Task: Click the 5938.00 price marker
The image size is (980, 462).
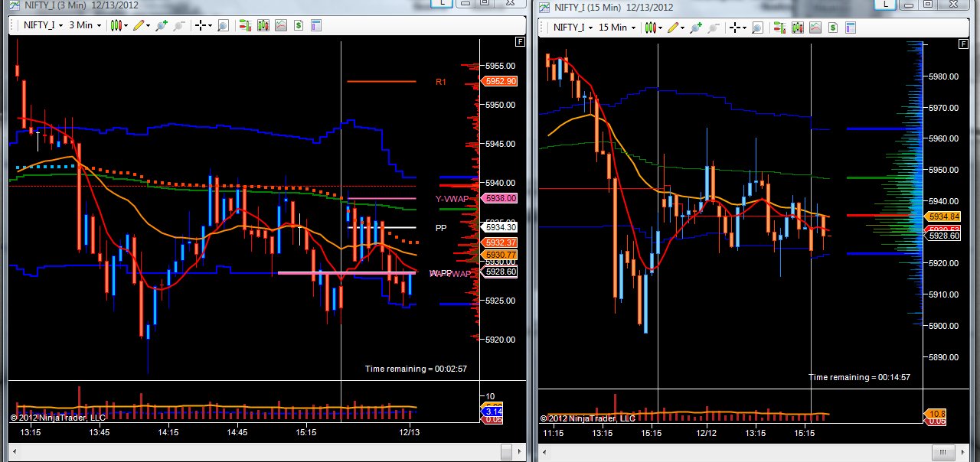Action: point(499,198)
